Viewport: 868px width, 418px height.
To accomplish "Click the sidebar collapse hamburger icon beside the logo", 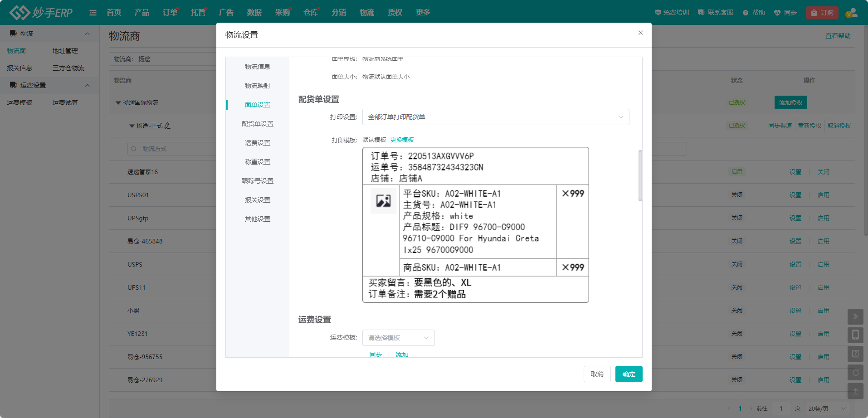I will [93, 12].
